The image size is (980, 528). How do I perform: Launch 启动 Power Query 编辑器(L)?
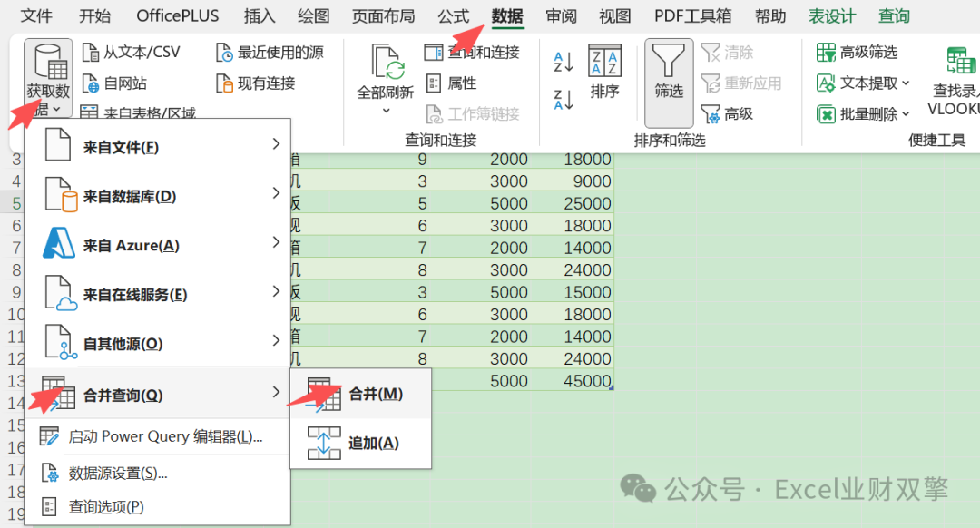156,436
